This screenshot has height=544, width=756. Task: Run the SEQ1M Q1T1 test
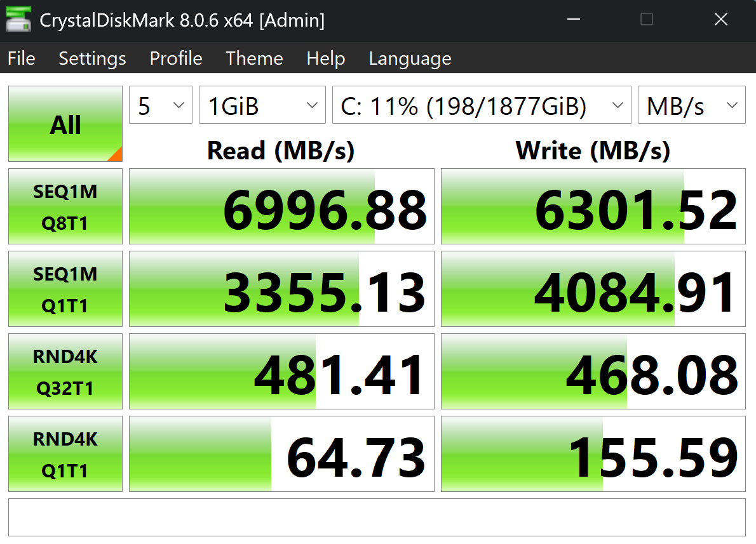[x=65, y=289]
